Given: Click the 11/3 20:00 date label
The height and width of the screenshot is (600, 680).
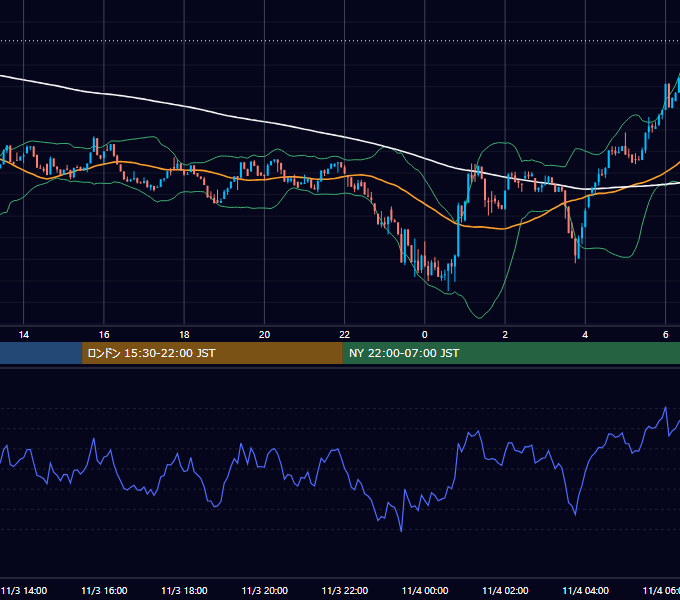Looking at the screenshot, I should tap(265, 590).
